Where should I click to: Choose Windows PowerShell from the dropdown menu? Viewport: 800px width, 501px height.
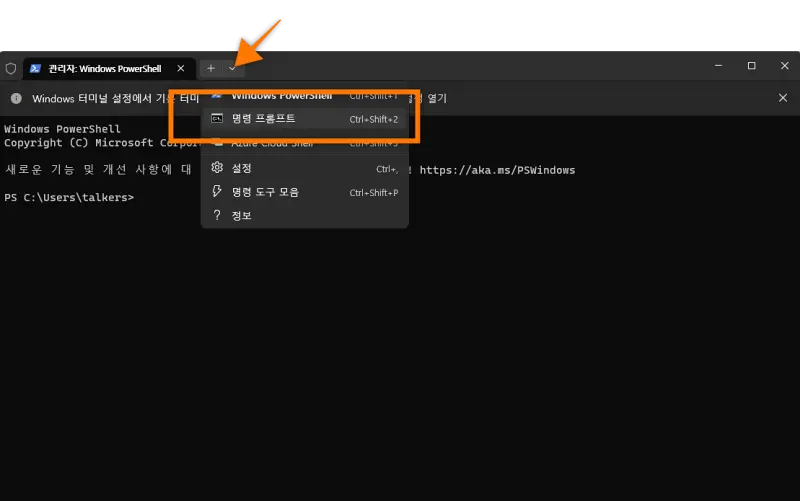coord(305,95)
